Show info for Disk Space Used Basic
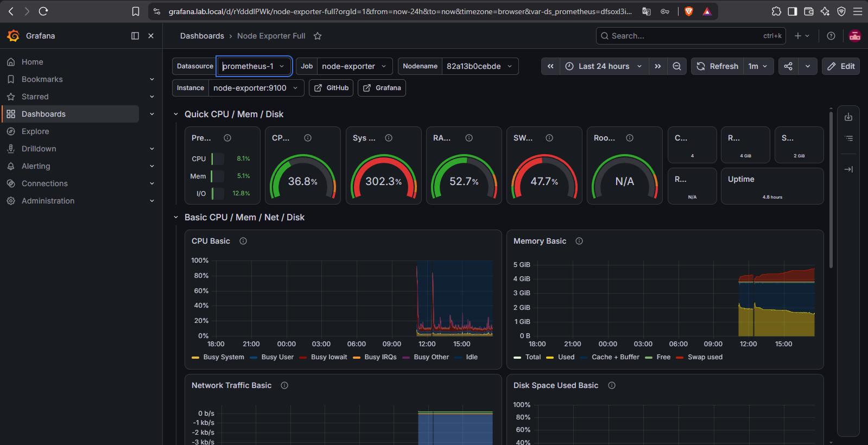 click(x=612, y=385)
